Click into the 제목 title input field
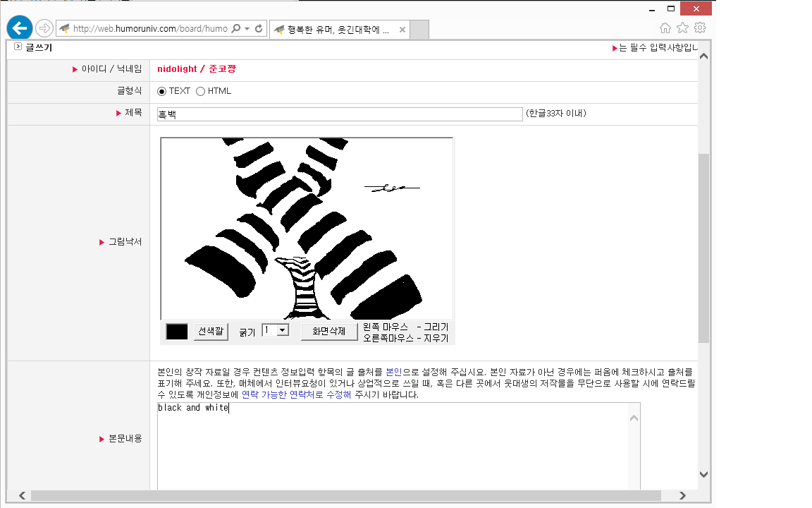 pos(339,114)
